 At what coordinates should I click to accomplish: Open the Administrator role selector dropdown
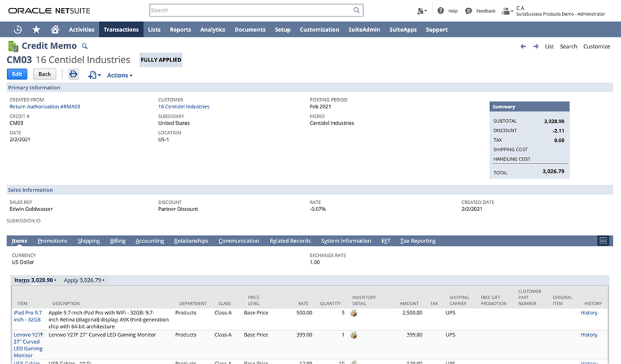coord(507,11)
